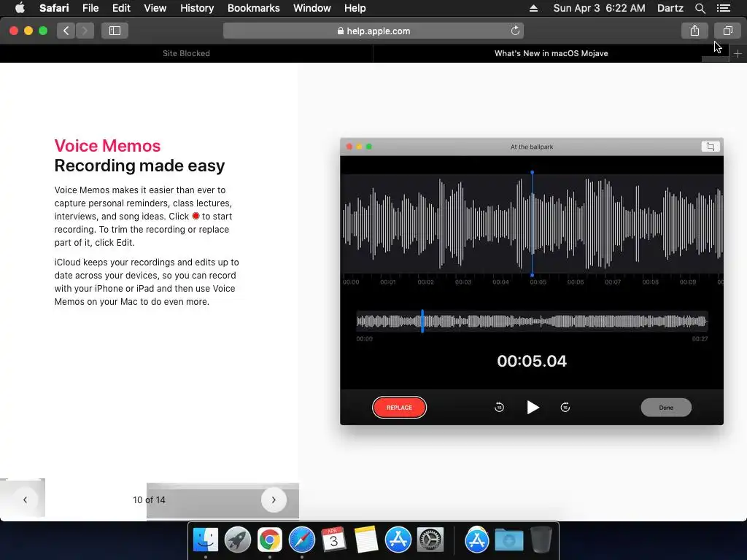Click the REPLACE button
747x560 pixels.
(399, 407)
